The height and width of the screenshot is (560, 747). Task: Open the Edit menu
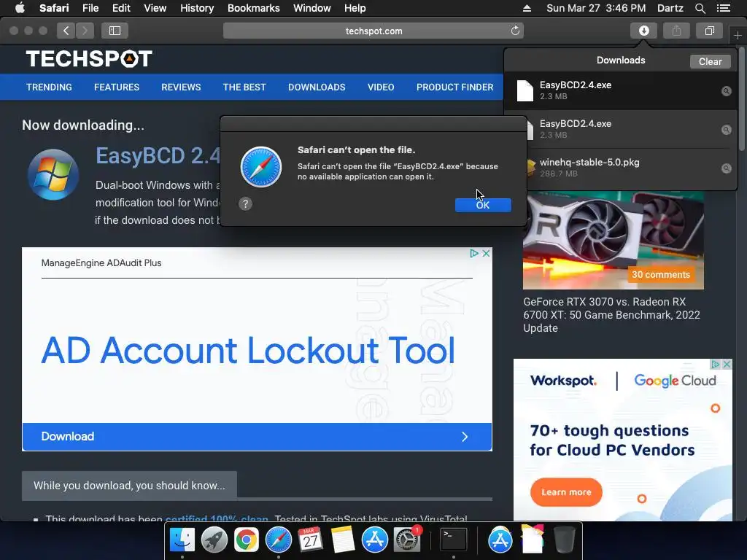[x=121, y=8]
